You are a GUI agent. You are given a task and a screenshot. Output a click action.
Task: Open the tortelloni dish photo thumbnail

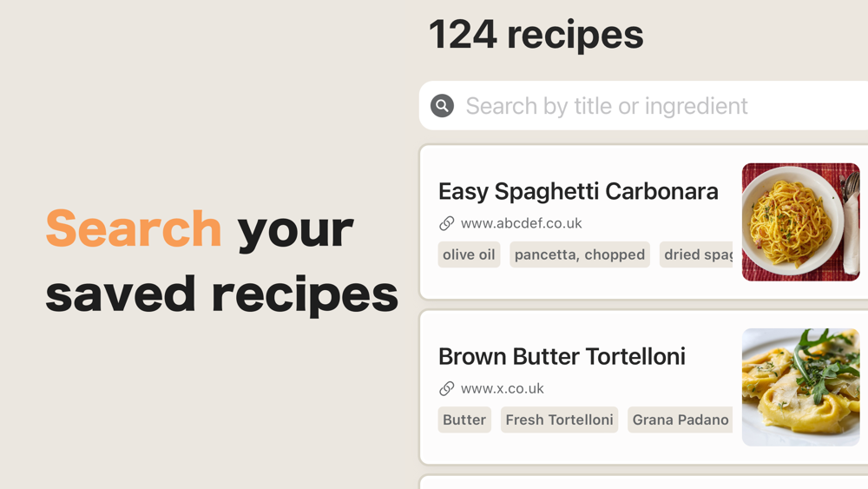pos(800,387)
